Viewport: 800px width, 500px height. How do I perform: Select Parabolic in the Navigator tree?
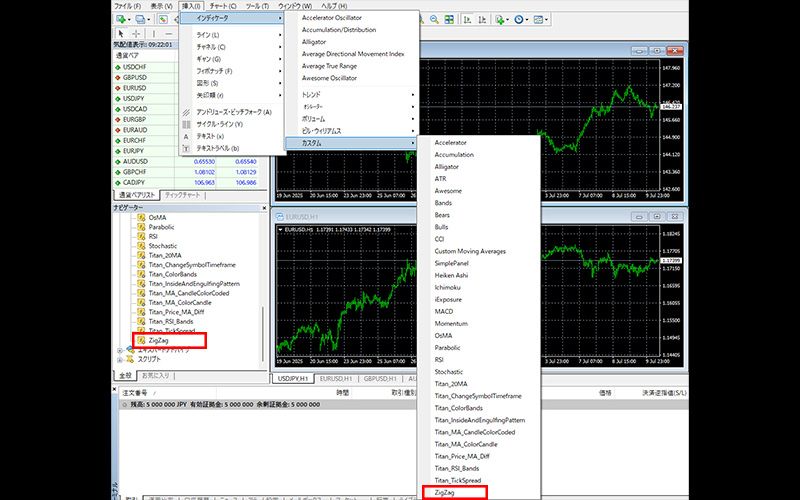pos(161,227)
